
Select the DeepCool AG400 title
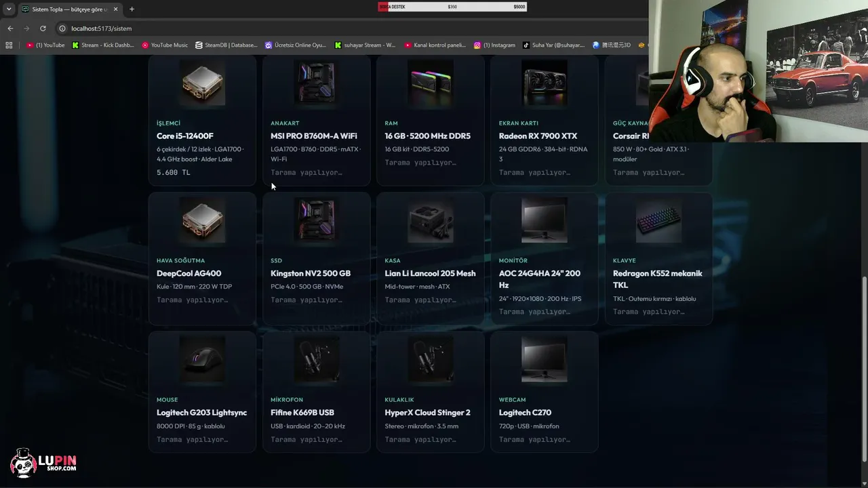point(189,274)
